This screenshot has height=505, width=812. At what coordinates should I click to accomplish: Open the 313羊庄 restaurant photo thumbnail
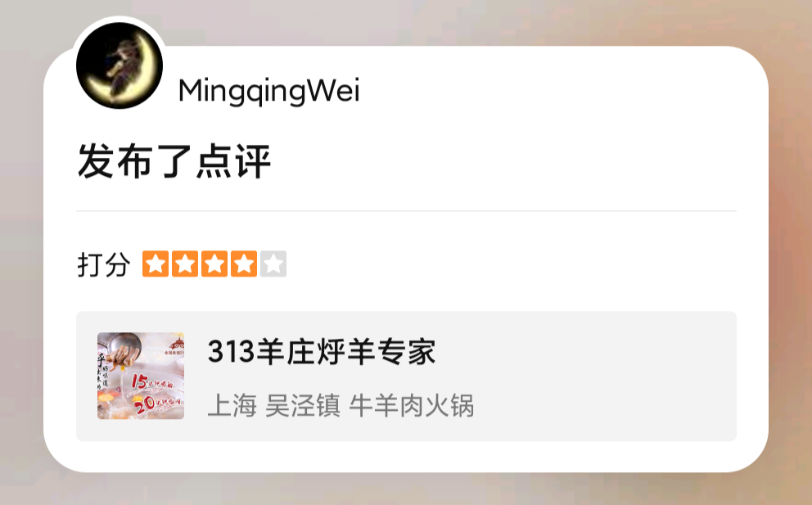click(x=141, y=376)
